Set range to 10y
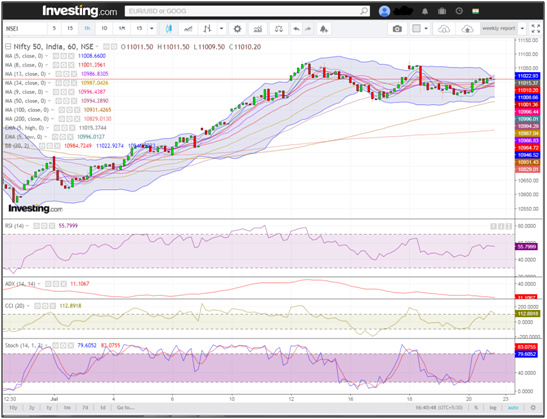 [x=13, y=407]
